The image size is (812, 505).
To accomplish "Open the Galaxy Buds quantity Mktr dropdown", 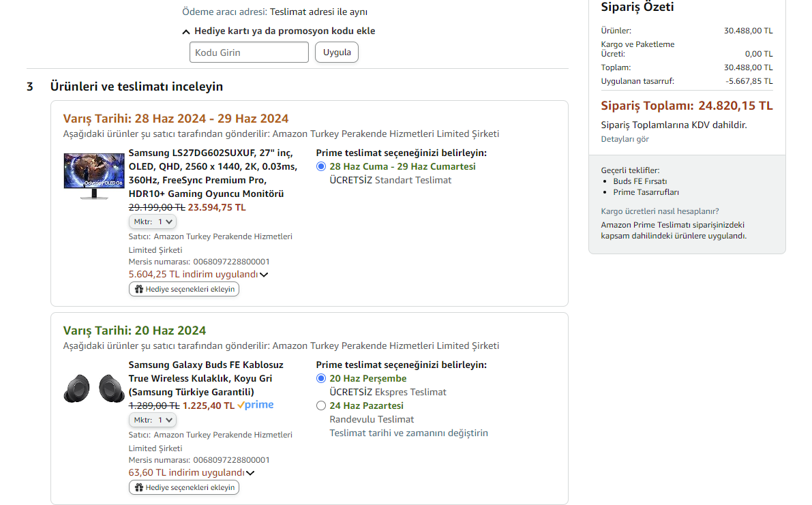I will (153, 420).
